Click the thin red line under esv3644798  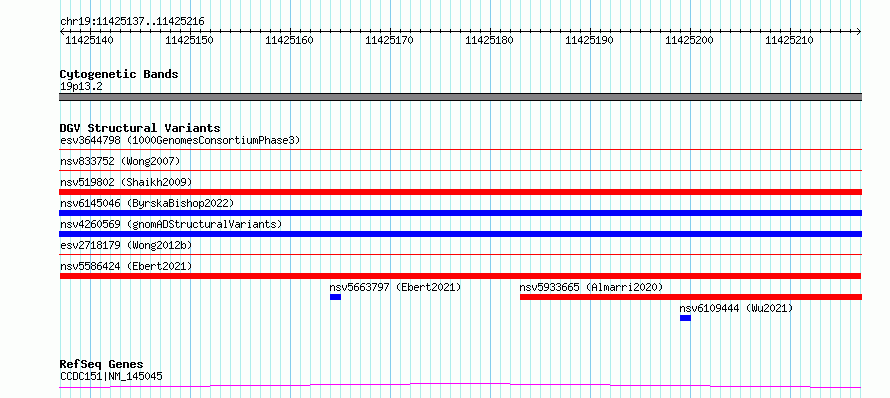click(460, 150)
